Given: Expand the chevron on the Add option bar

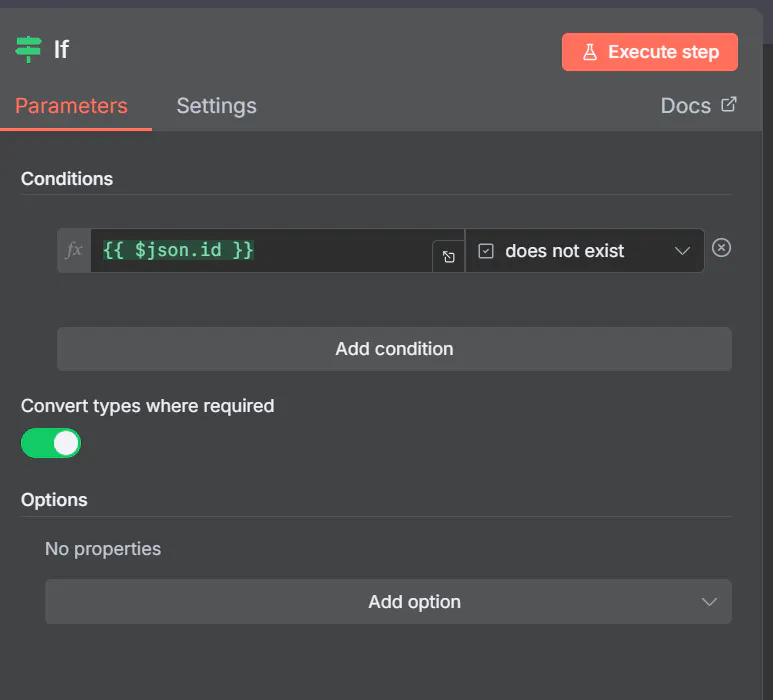Looking at the screenshot, I should tap(709, 602).
